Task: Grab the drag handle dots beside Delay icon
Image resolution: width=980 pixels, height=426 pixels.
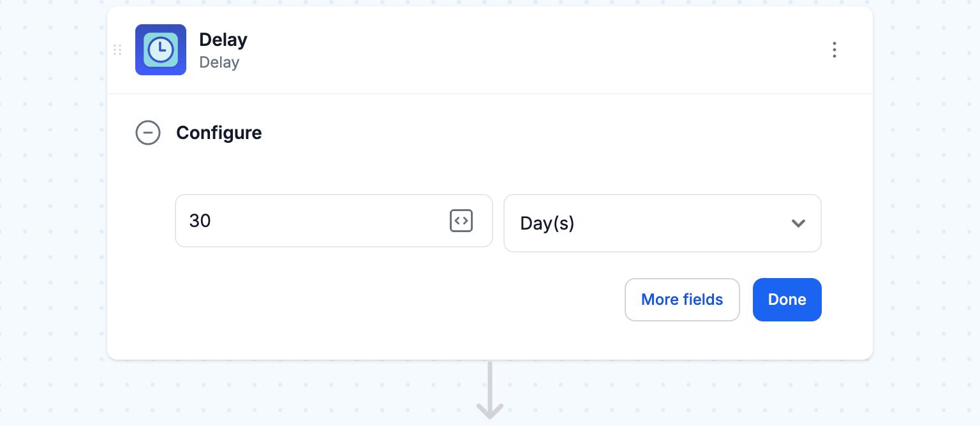Action: tap(117, 50)
